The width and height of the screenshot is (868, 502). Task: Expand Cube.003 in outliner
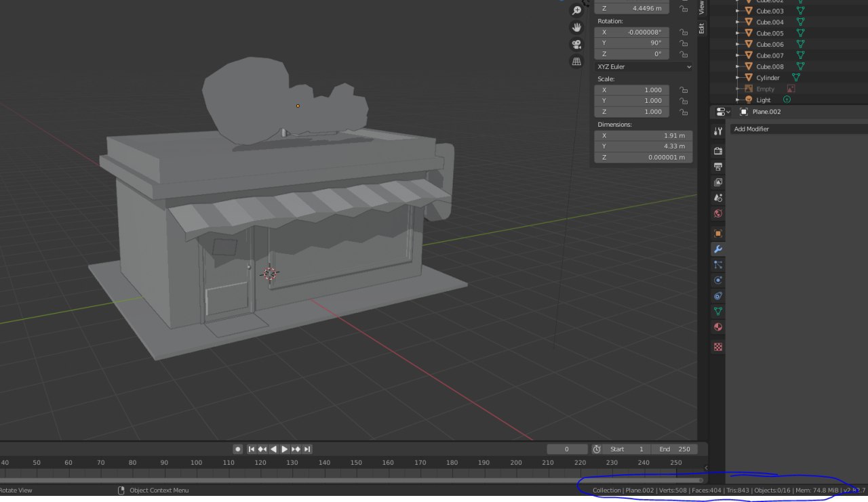tap(738, 11)
